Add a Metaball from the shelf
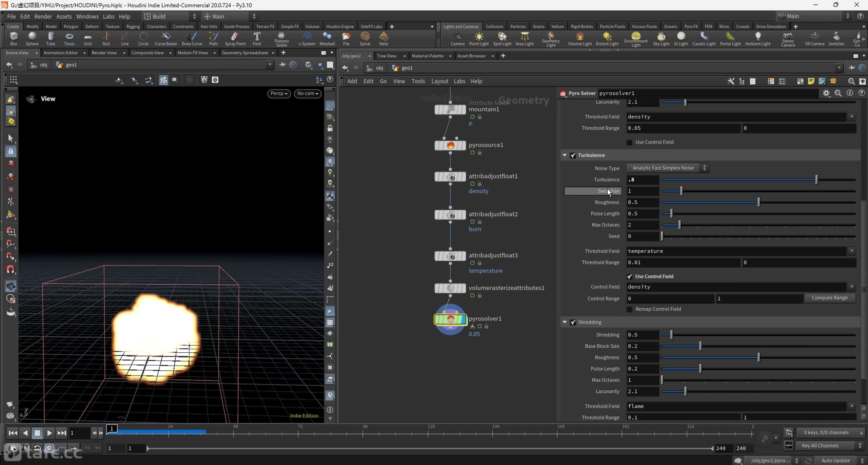This screenshot has height=465, width=868. (327, 39)
